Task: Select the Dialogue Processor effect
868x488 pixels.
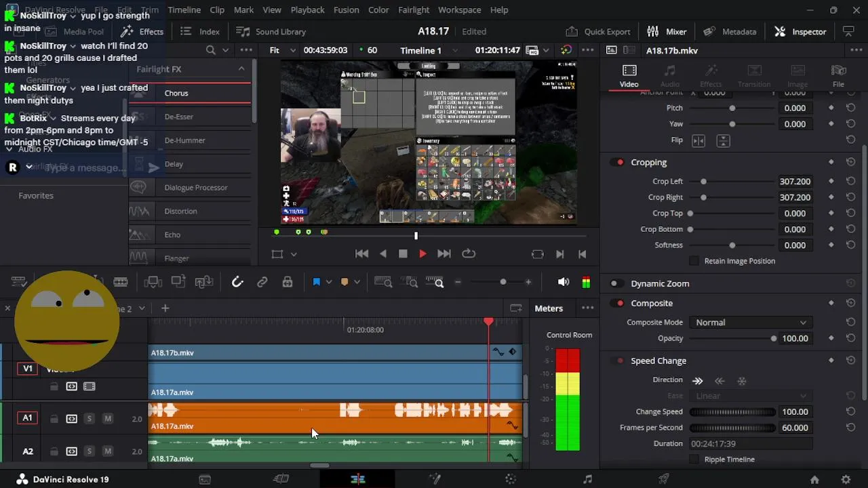Action: pyautogui.click(x=190, y=188)
